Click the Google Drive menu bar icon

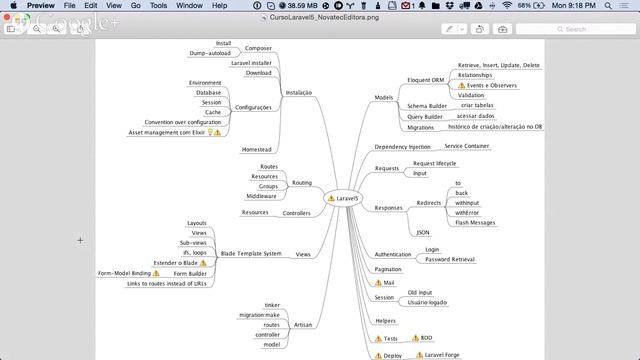click(478, 6)
